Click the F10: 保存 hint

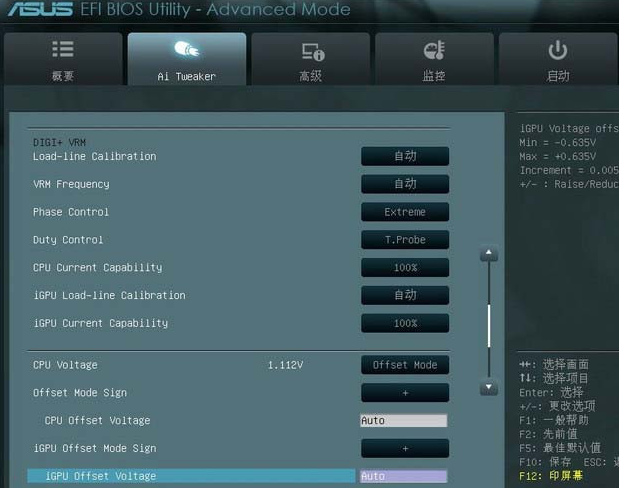545,462
